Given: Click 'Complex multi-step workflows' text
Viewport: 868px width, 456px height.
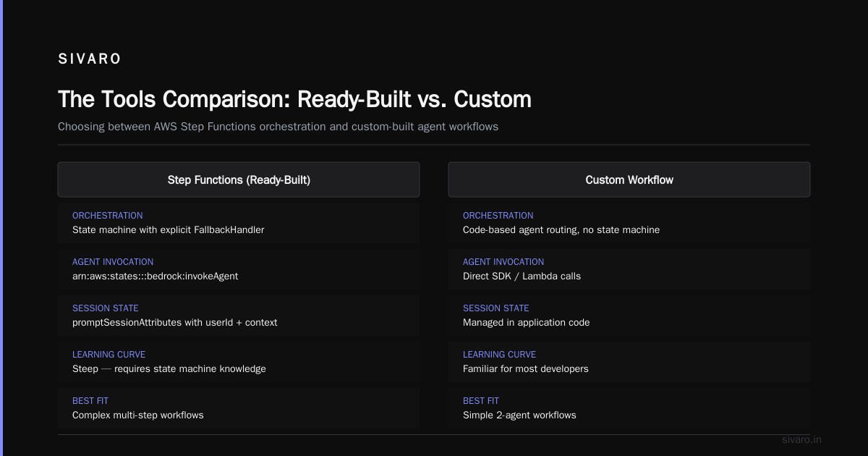Looking at the screenshot, I should point(138,415).
